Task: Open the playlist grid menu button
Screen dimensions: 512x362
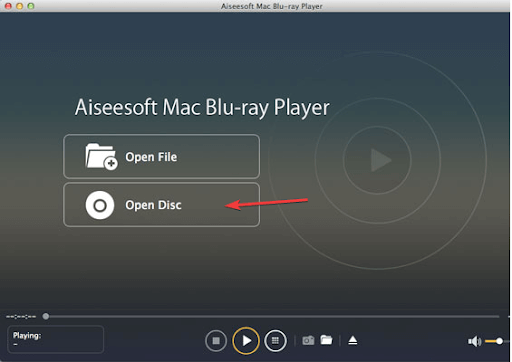Action: click(275, 341)
